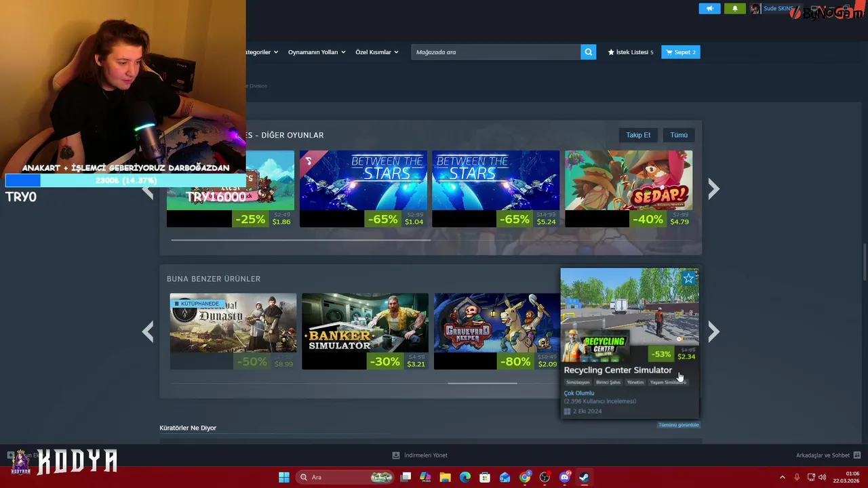Click the Steam taskbar icon

[584, 477]
